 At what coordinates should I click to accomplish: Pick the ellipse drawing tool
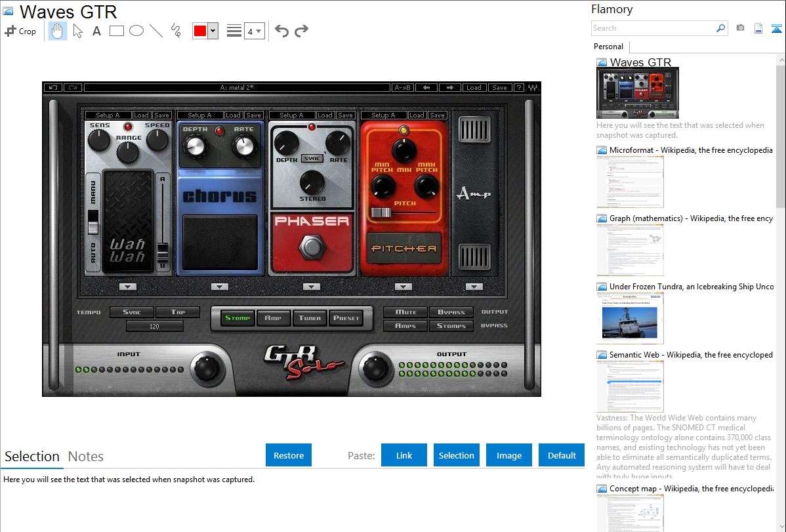click(136, 31)
